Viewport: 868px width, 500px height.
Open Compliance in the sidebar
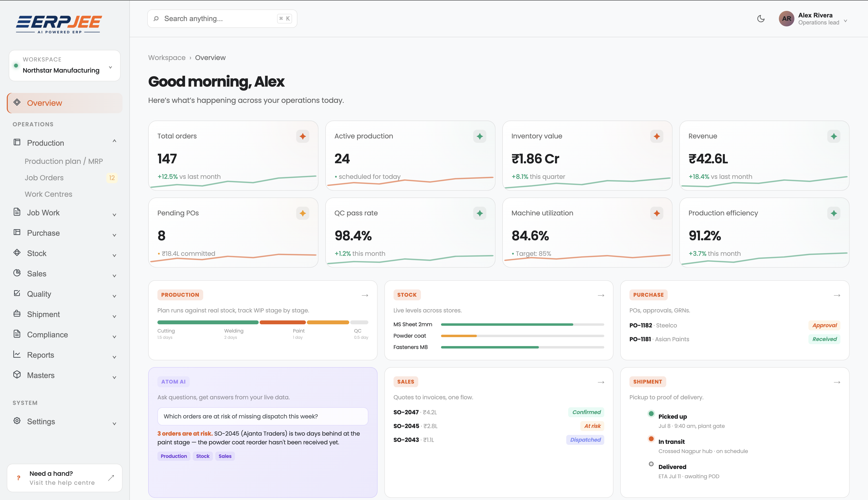coord(65,335)
